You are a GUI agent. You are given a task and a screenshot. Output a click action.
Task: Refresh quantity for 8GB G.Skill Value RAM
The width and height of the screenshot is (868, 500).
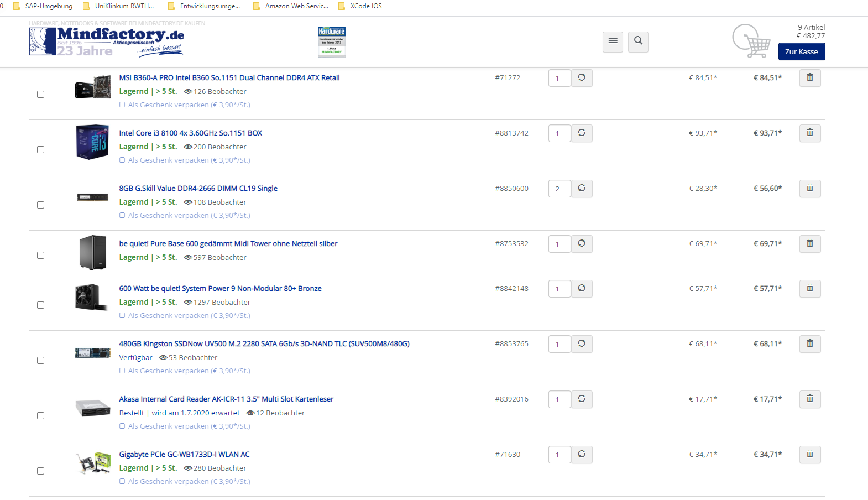[x=582, y=189]
